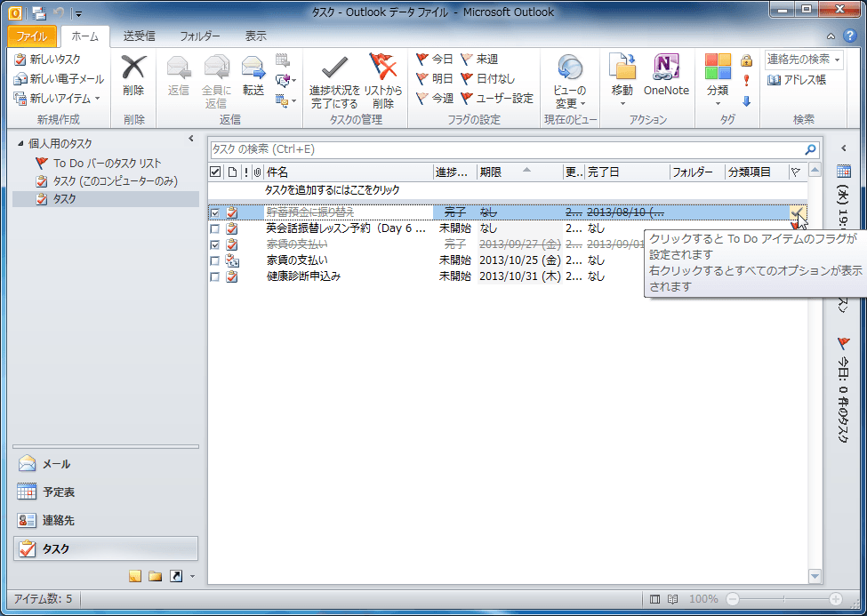Send task to OneNote
The image size is (867, 616).
(666, 76)
